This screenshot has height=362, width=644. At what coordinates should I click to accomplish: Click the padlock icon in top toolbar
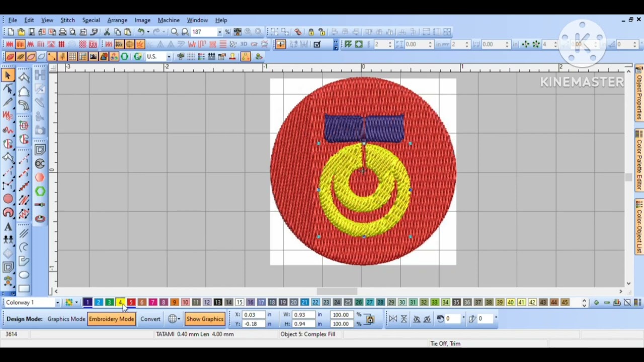pos(311,32)
